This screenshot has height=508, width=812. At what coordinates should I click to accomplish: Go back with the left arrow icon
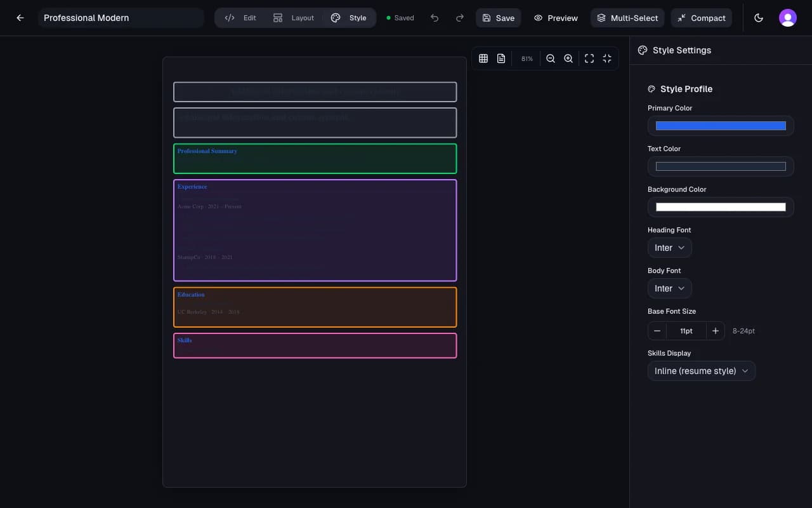coord(20,18)
